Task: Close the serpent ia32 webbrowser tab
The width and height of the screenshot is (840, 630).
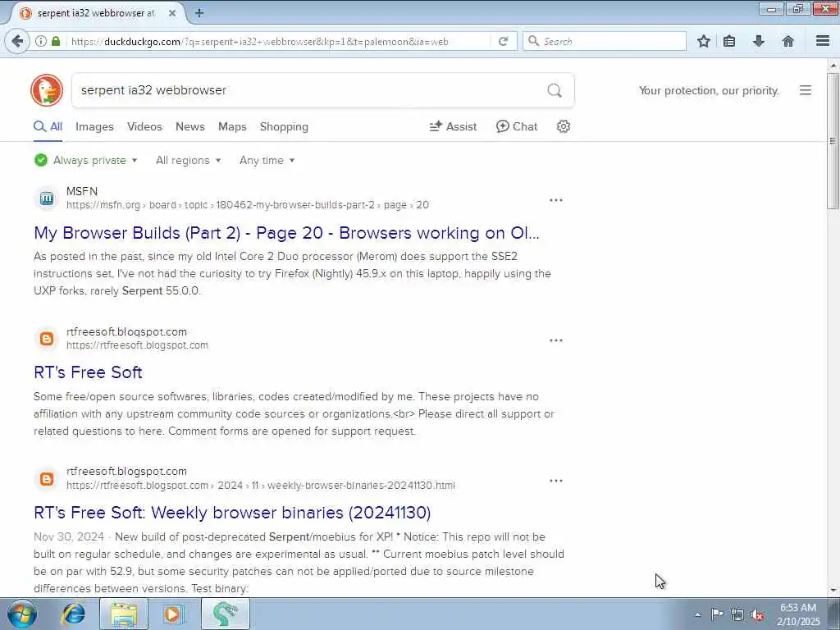Action: point(172,13)
